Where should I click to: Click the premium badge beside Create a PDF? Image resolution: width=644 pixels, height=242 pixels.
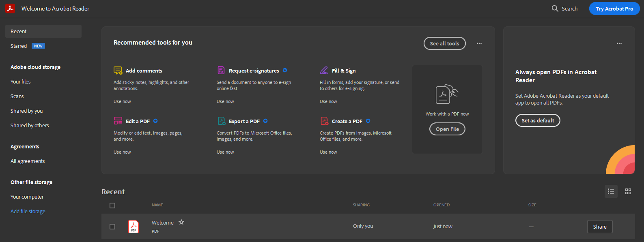click(368, 121)
